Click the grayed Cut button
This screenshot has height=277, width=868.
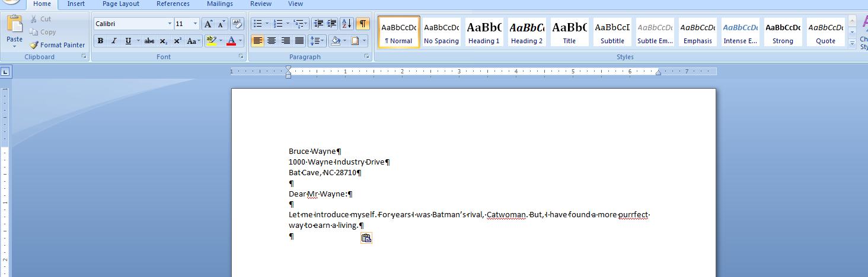(40, 19)
